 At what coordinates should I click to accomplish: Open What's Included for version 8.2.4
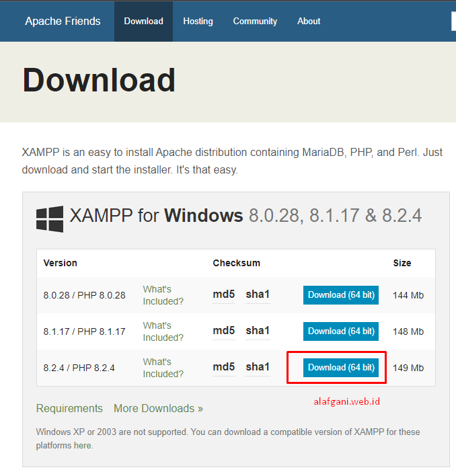click(x=163, y=368)
